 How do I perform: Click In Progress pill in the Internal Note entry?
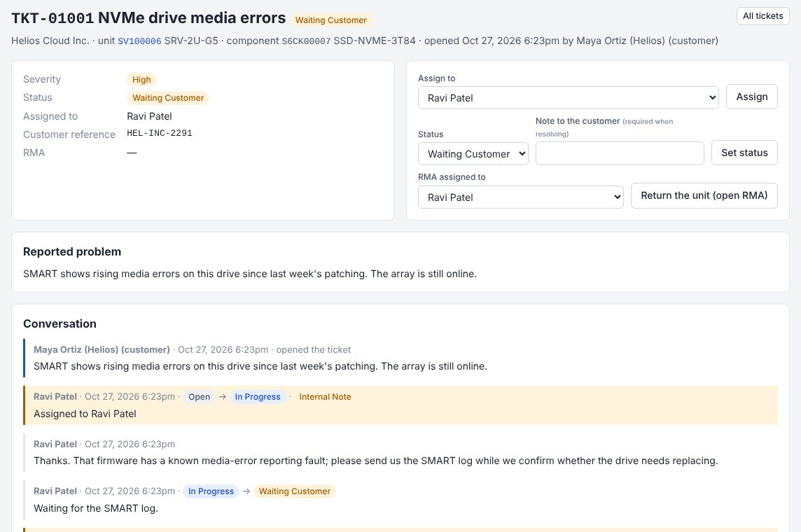click(x=258, y=397)
